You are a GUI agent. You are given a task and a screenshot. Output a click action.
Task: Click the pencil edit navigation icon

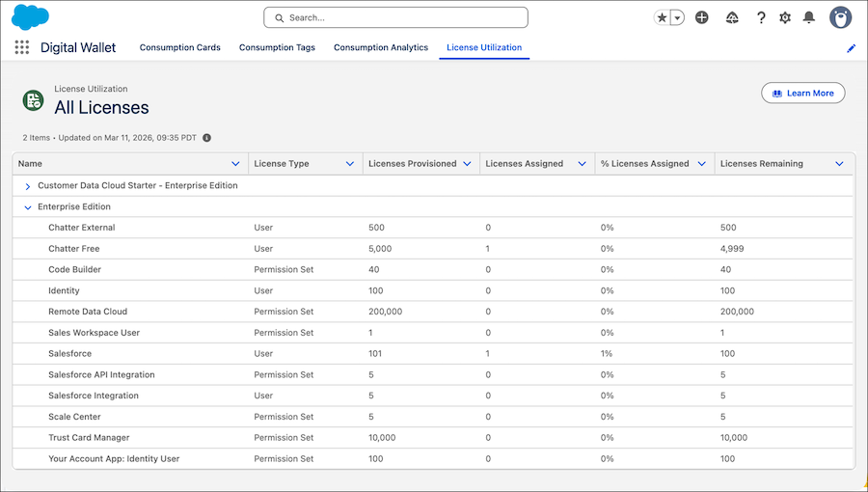851,48
